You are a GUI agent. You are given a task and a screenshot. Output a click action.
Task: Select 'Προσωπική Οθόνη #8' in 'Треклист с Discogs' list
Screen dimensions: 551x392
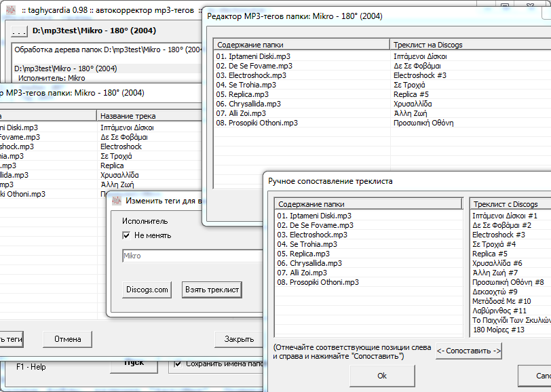(508, 282)
